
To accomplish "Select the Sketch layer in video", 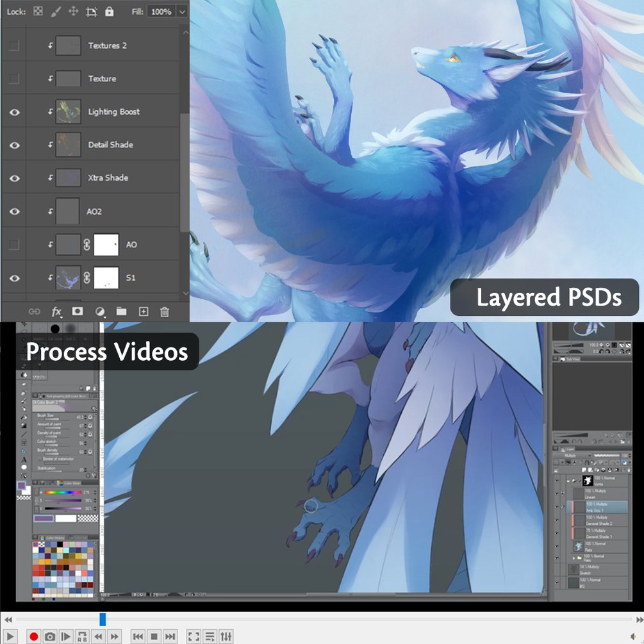I will point(599,570).
